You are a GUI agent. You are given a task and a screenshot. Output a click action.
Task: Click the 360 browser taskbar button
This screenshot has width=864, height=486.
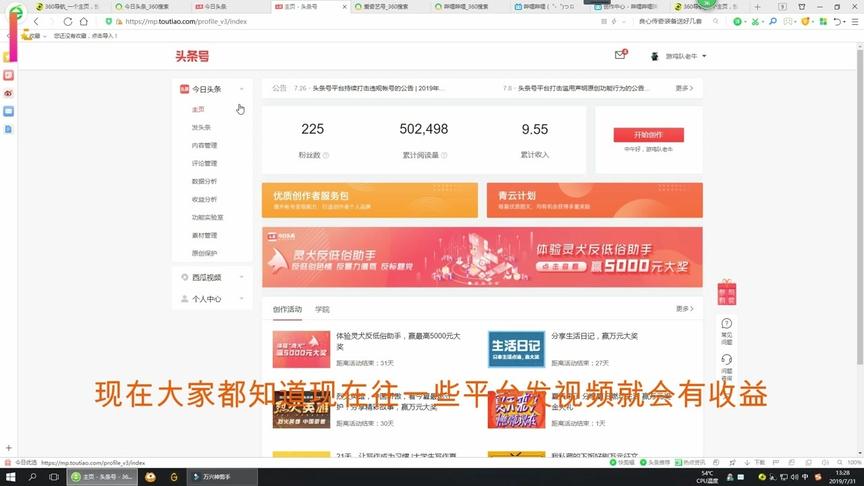[102, 477]
